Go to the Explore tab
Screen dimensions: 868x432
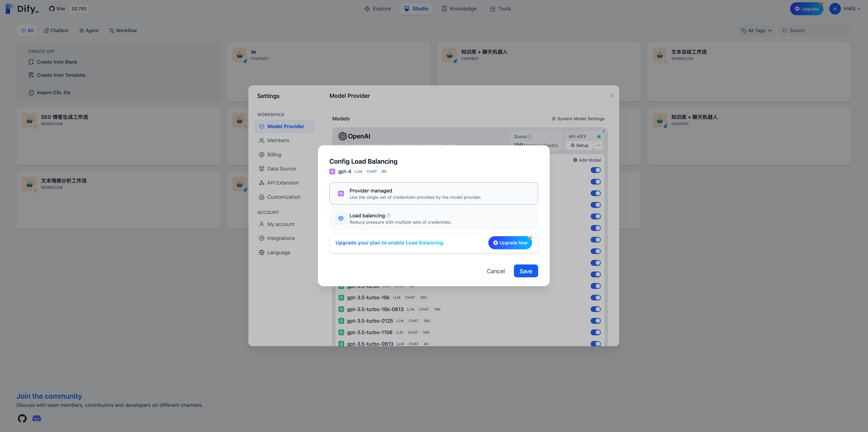click(x=377, y=9)
